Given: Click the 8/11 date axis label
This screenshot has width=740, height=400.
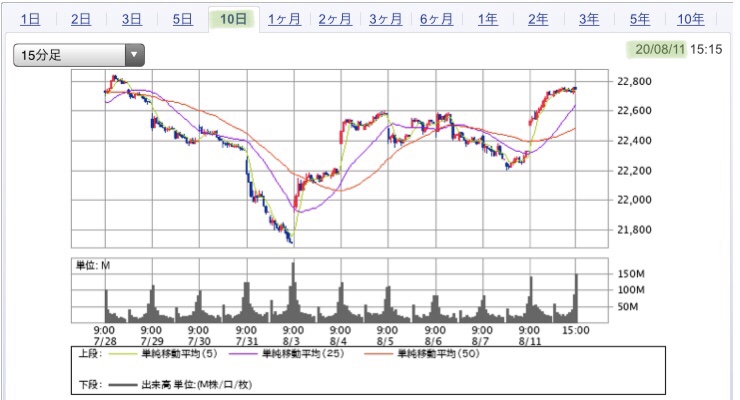Looking at the screenshot, I should [x=530, y=341].
